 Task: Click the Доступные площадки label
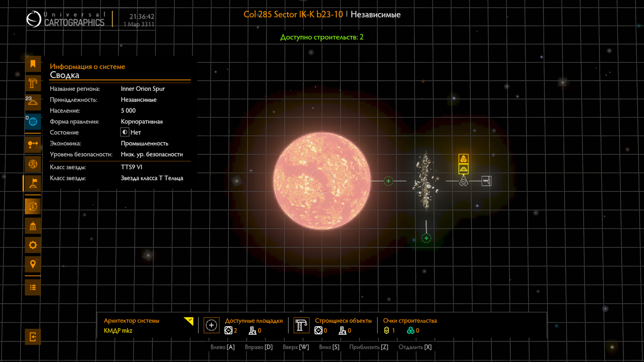(x=254, y=321)
